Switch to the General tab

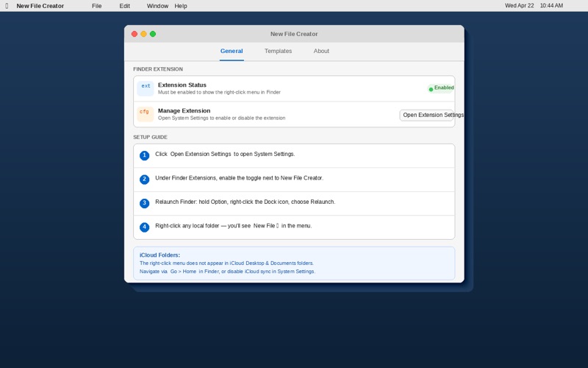click(232, 51)
